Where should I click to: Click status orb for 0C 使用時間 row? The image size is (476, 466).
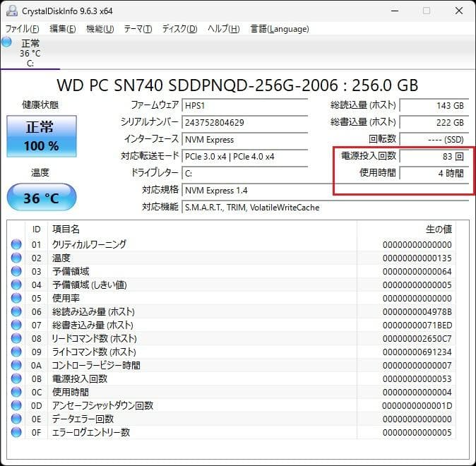point(16,392)
